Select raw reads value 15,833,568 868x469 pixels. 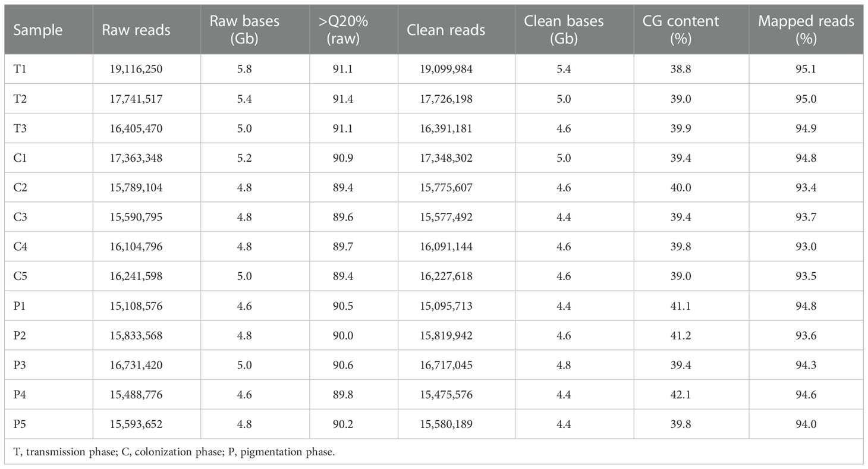(x=136, y=335)
